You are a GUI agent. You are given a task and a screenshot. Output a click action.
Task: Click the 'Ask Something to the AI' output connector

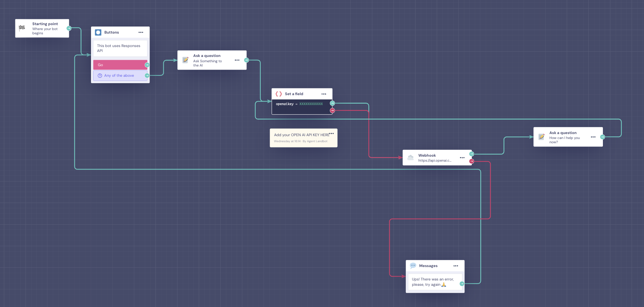pos(247,60)
